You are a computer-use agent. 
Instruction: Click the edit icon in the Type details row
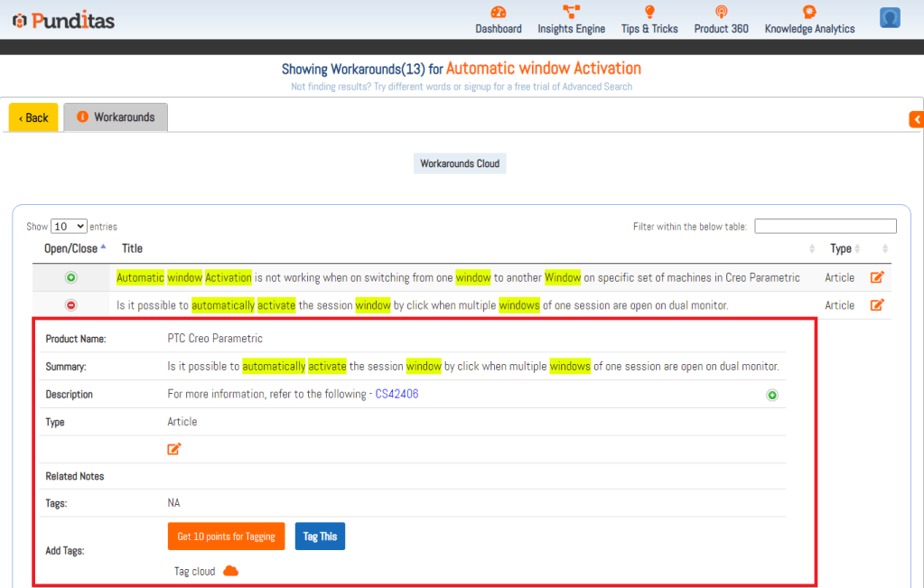pos(174,449)
